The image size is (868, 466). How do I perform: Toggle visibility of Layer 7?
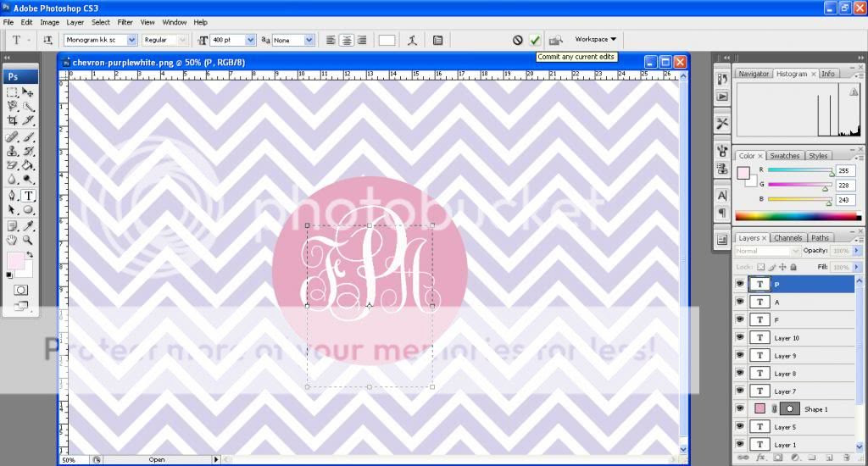point(740,391)
